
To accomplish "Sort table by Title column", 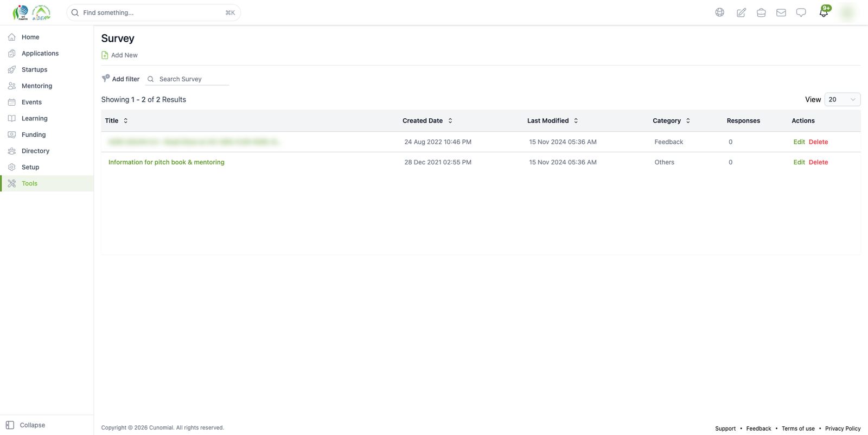I will point(125,121).
